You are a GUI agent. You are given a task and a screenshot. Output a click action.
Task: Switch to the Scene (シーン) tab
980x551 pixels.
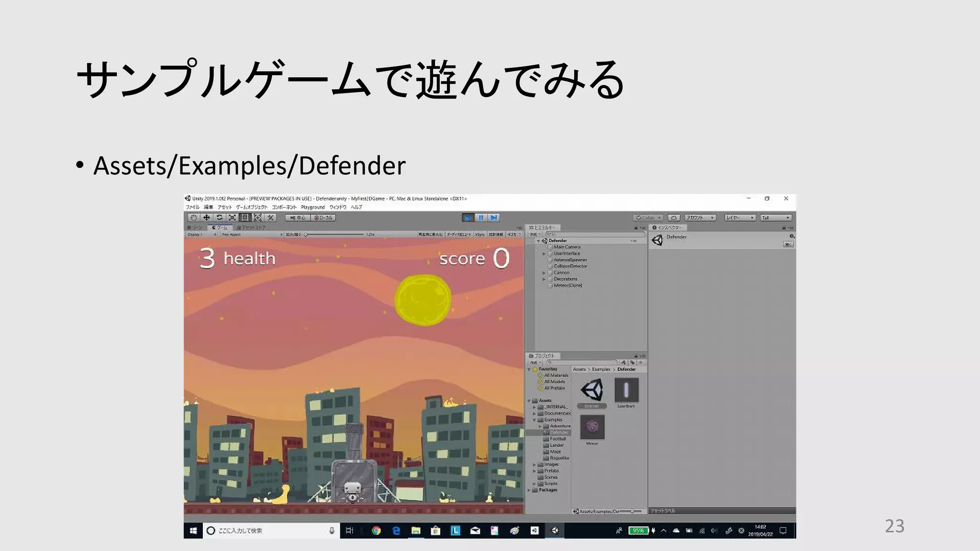(x=196, y=228)
